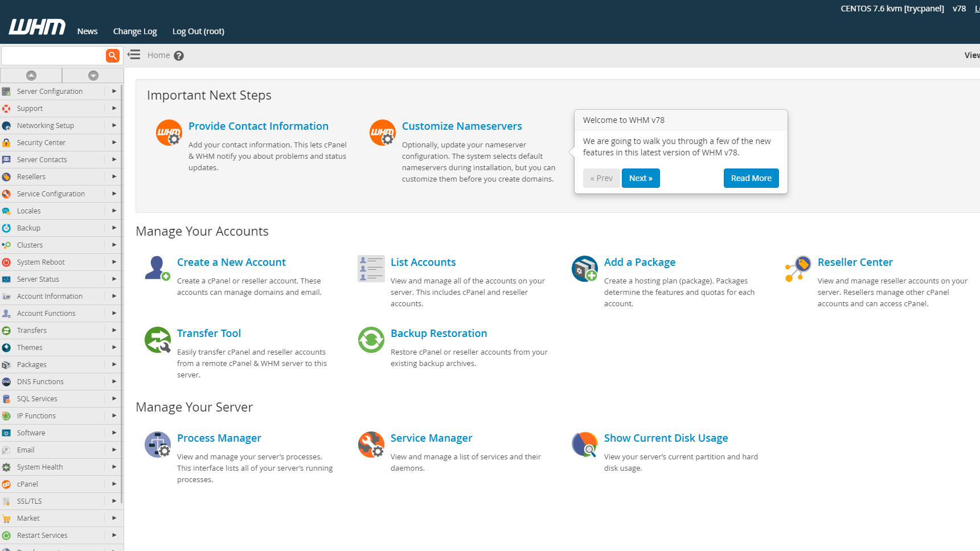Focus the sidebar search input field

point(54,55)
